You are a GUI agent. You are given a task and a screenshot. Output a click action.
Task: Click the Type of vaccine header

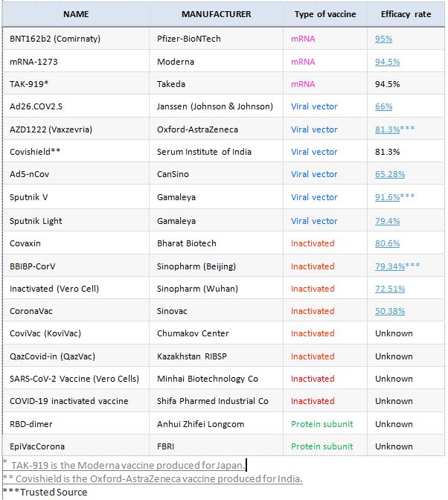tap(325, 14)
